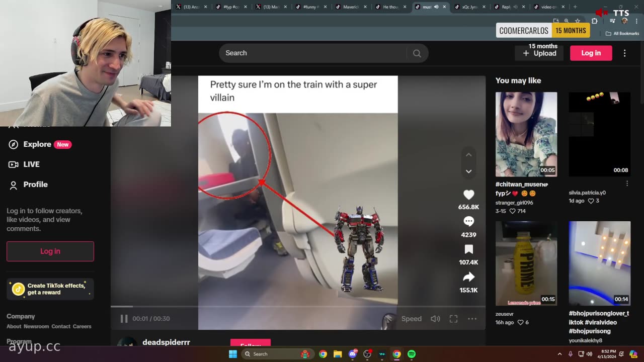The image size is (644, 362).
Task: Like the video with the heart icon
Action: pyautogui.click(x=468, y=195)
